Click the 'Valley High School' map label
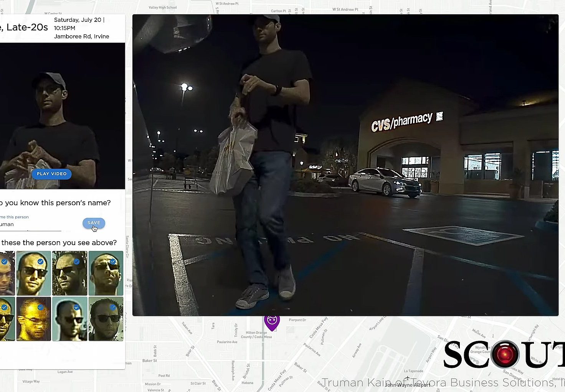Viewport: 565px width, 392px height. [163, 7]
